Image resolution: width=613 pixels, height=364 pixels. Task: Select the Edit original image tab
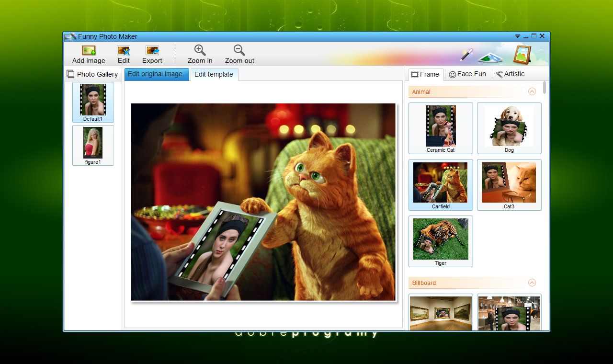point(156,74)
